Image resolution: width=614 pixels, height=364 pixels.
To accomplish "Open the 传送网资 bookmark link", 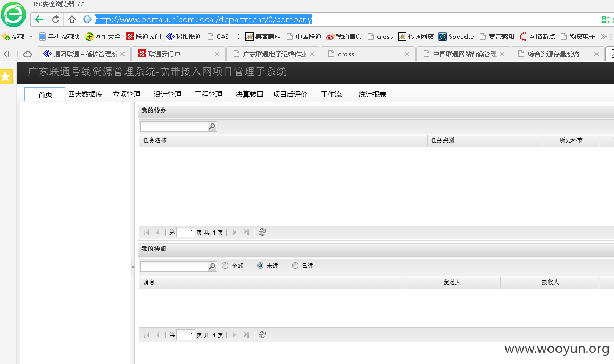I will [x=416, y=36].
